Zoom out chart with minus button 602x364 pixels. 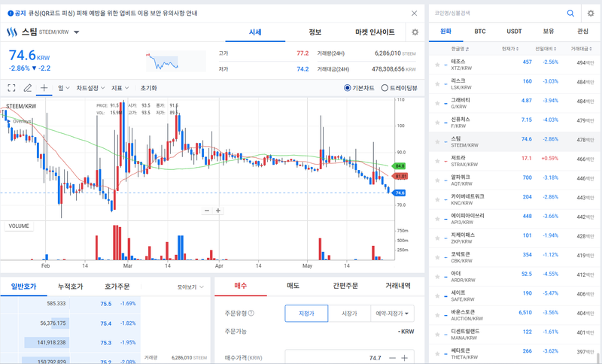click(207, 211)
